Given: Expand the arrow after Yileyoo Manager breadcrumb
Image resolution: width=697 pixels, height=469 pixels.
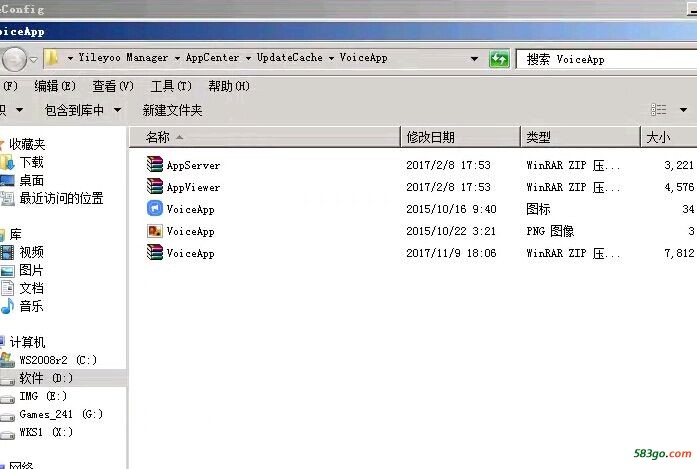Looking at the screenshot, I should coord(177,58).
